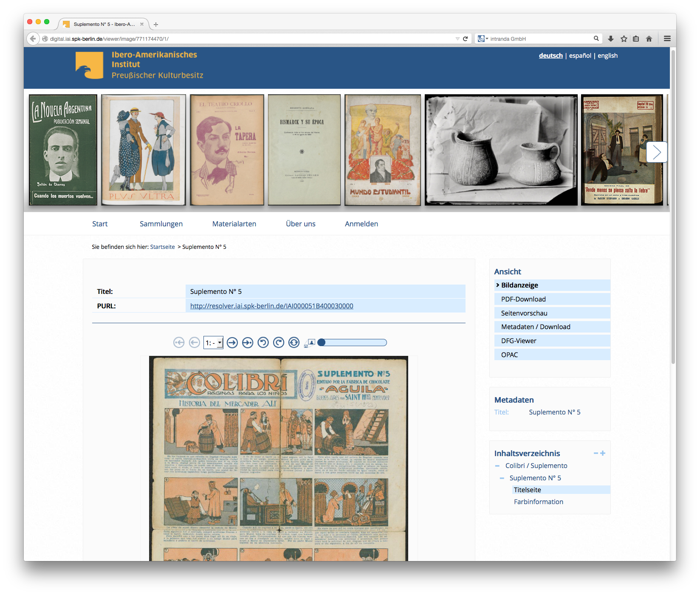This screenshot has width=700, height=595.
Task: Open Sammlungen menu item
Action: (161, 224)
